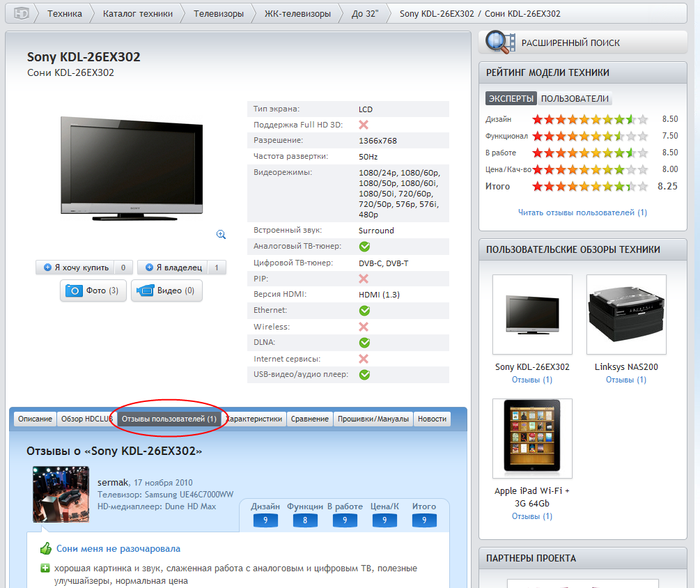
Task: Click red cross for Поддержка Full HD 3D
Action: [x=364, y=125]
